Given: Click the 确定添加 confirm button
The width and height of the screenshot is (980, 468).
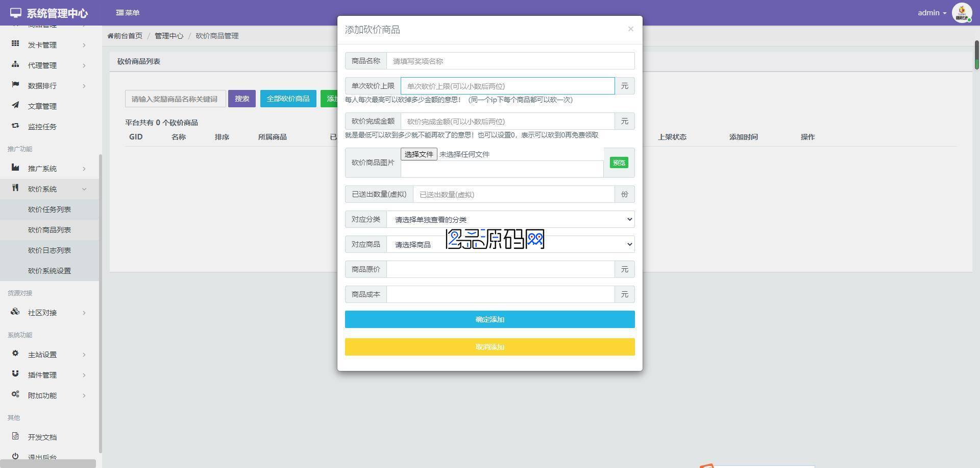Looking at the screenshot, I should click(x=490, y=319).
